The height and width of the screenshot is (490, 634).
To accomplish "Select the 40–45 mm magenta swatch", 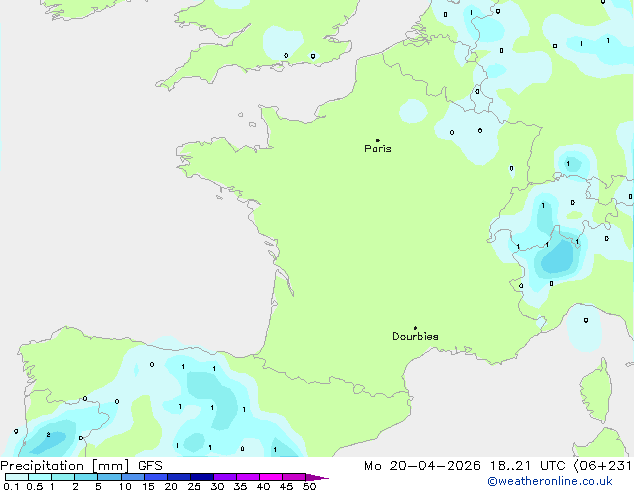I will click(x=271, y=477).
